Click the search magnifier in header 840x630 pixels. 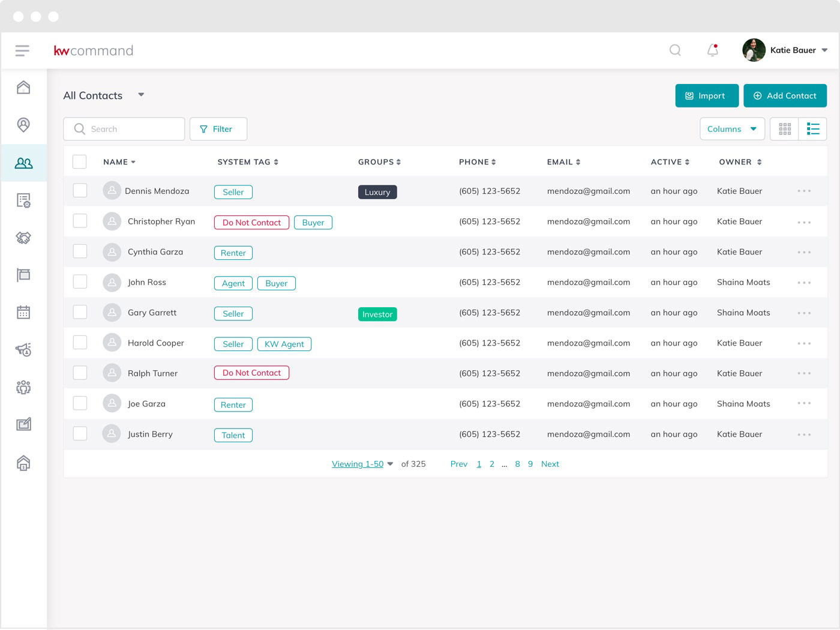(x=675, y=50)
